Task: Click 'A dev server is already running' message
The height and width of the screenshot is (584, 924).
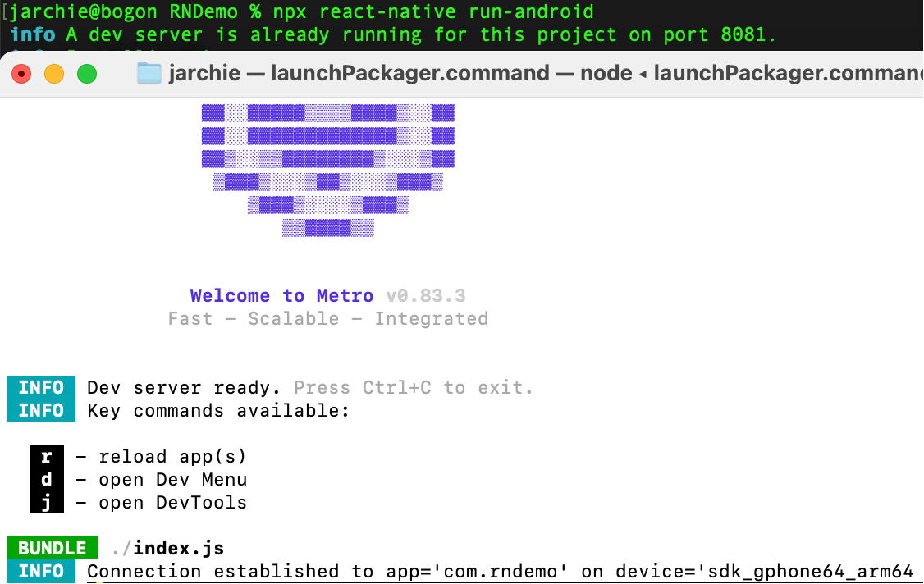Action: 421,34
